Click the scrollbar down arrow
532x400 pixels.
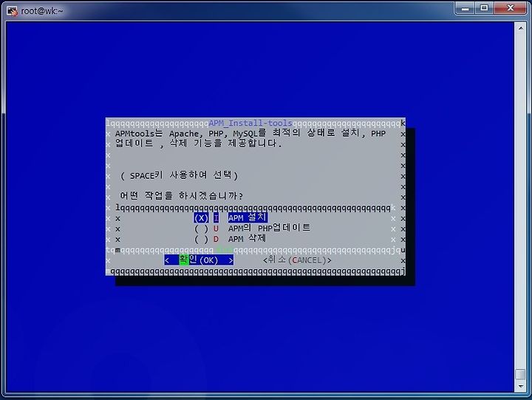click(520, 386)
